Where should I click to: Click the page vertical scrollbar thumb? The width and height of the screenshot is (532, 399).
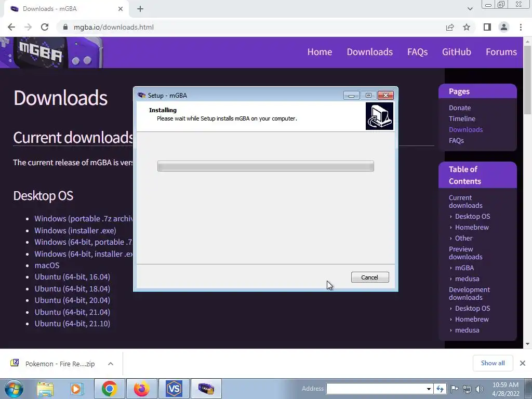(527, 79)
